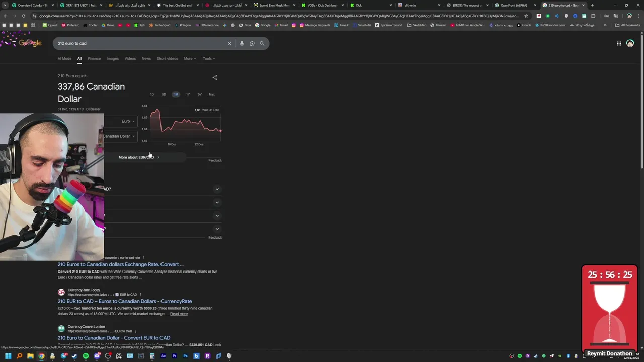Select the 5D chart range
The width and height of the screenshot is (644, 362).
coord(164,94)
